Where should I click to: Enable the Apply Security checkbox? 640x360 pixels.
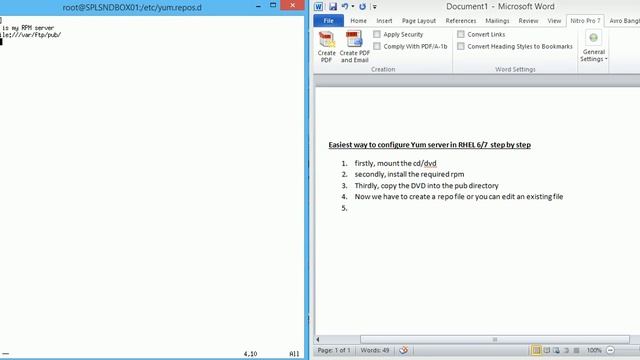377,34
